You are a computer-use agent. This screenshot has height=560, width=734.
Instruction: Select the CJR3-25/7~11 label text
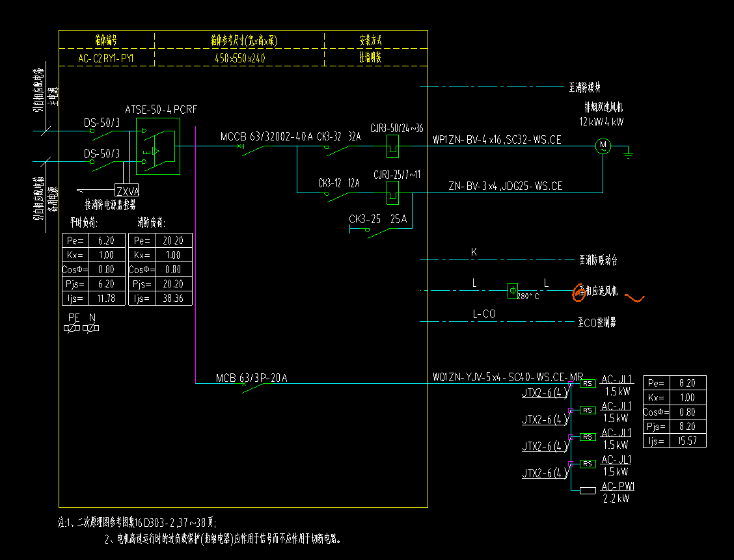pyautogui.click(x=397, y=174)
